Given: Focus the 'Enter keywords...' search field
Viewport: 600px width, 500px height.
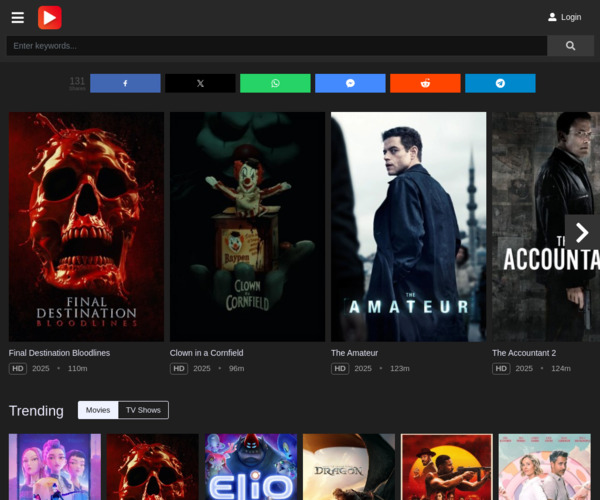Looking at the screenshot, I should (277, 46).
